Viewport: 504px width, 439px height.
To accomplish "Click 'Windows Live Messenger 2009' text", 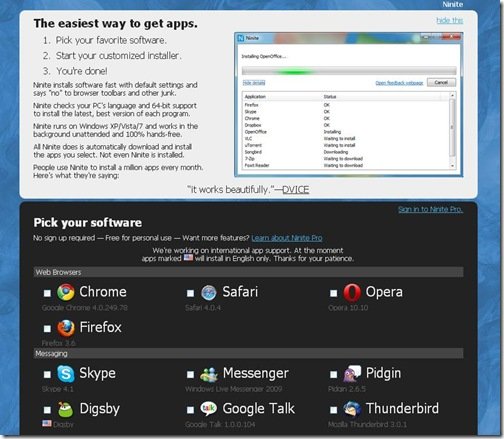I will click(x=234, y=389).
